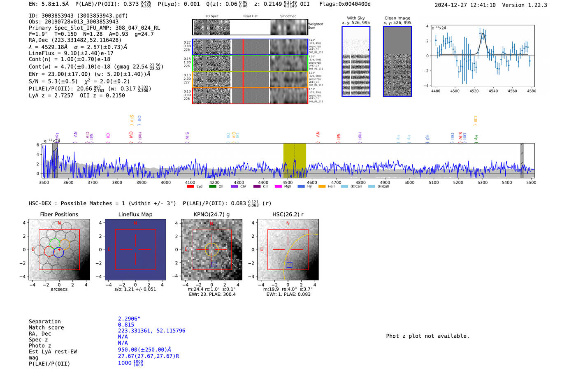Click the KPNO caption m:24.4 rc:1.0" s:0.1"
576x392 pixels.
(211, 289)
